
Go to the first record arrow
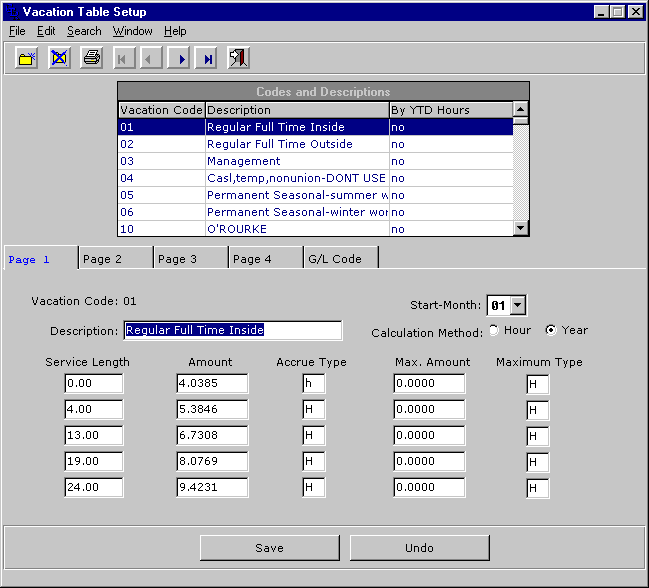[124, 59]
